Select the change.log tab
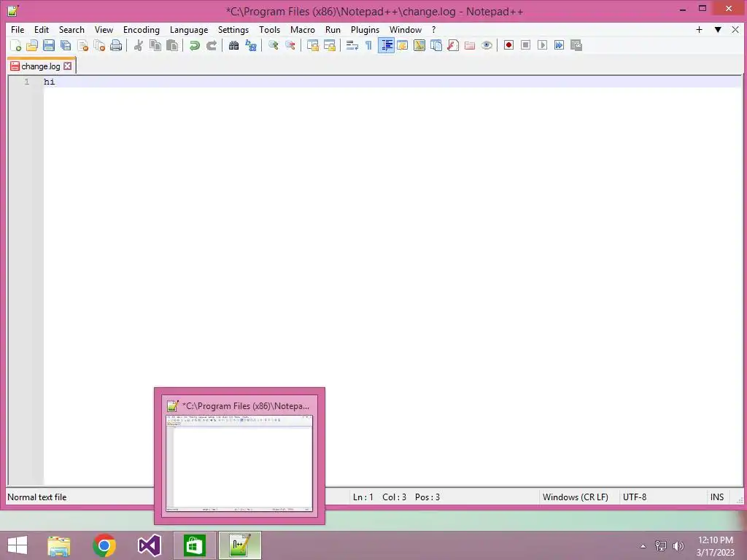 coord(41,66)
